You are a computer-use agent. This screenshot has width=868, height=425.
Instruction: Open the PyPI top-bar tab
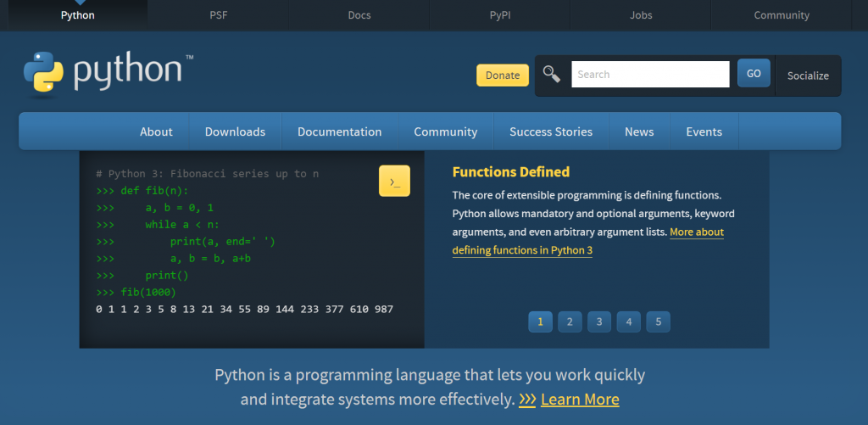pos(500,15)
